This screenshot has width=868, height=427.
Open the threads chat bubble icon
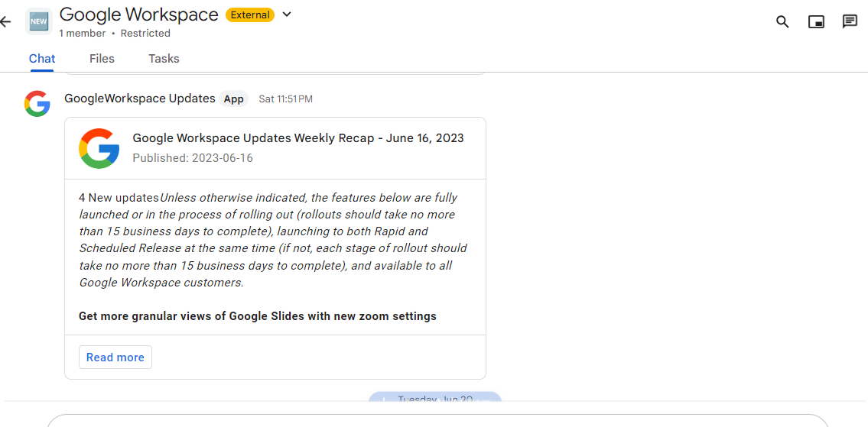click(850, 21)
